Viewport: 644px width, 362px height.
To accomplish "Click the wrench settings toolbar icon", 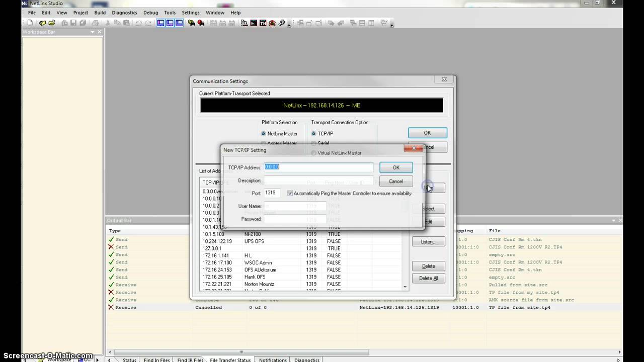I will point(282,23).
